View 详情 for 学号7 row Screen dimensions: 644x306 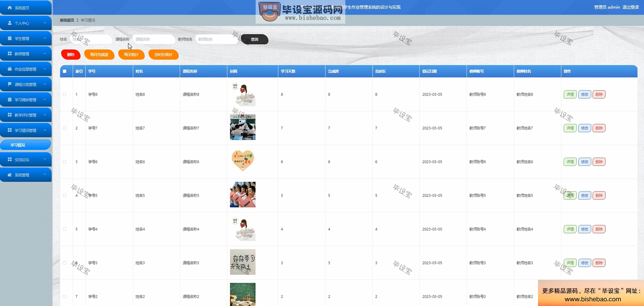click(570, 128)
